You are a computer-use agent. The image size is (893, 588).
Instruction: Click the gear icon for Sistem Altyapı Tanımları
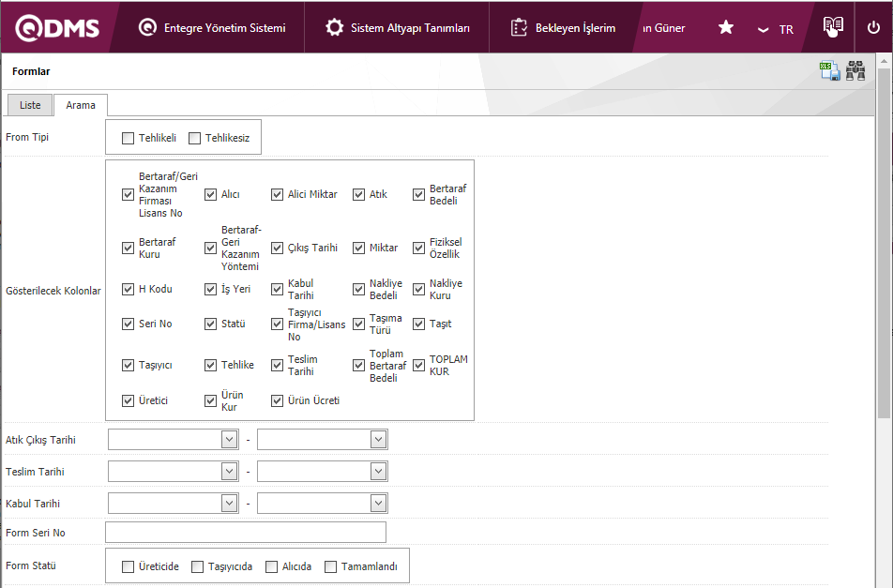coord(334,28)
